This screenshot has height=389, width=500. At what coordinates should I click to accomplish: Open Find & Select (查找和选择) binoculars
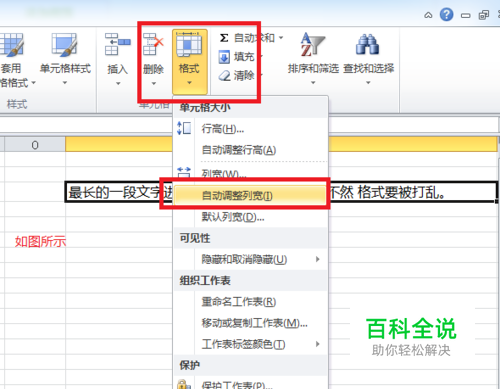pyautogui.click(x=368, y=45)
